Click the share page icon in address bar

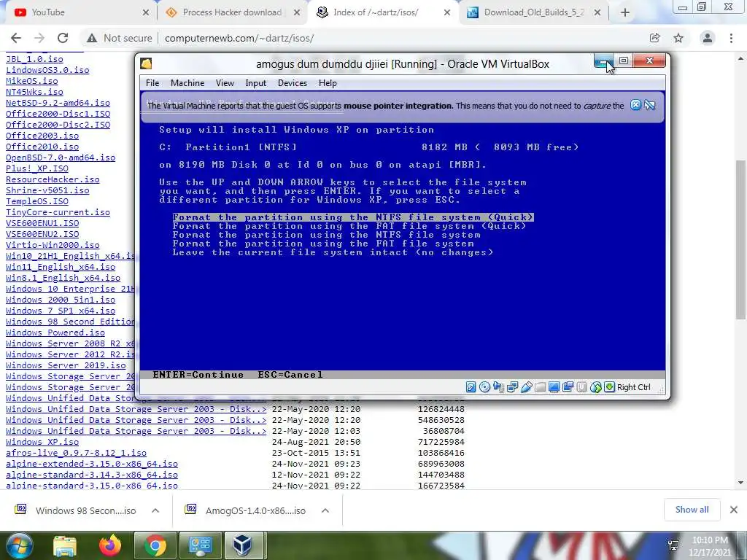point(654,38)
